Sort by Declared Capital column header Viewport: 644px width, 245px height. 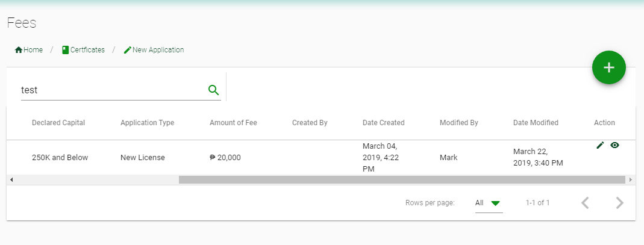pyautogui.click(x=58, y=123)
